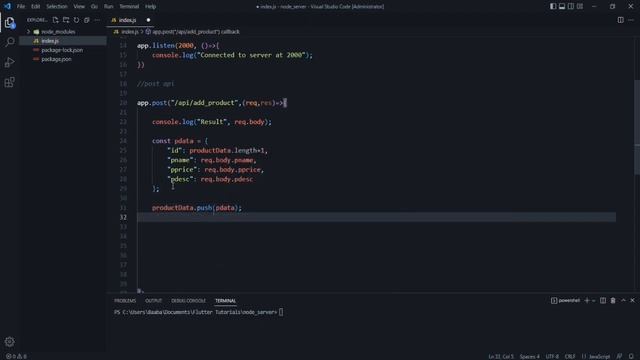
Task: Kill the terminal with trash icon
Action: pos(613,300)
